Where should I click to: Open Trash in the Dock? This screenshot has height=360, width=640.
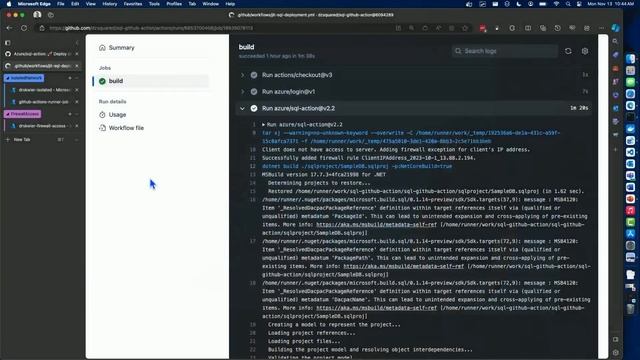pos(631,309)
